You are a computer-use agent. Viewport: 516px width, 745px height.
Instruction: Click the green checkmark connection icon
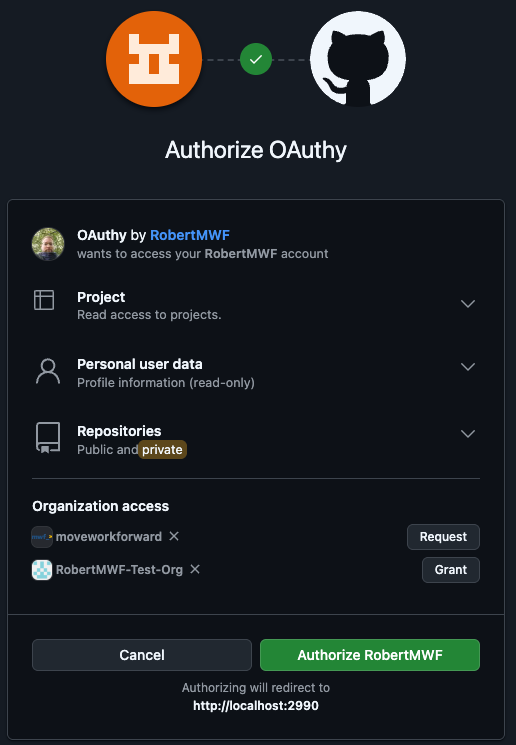(256, 59)
